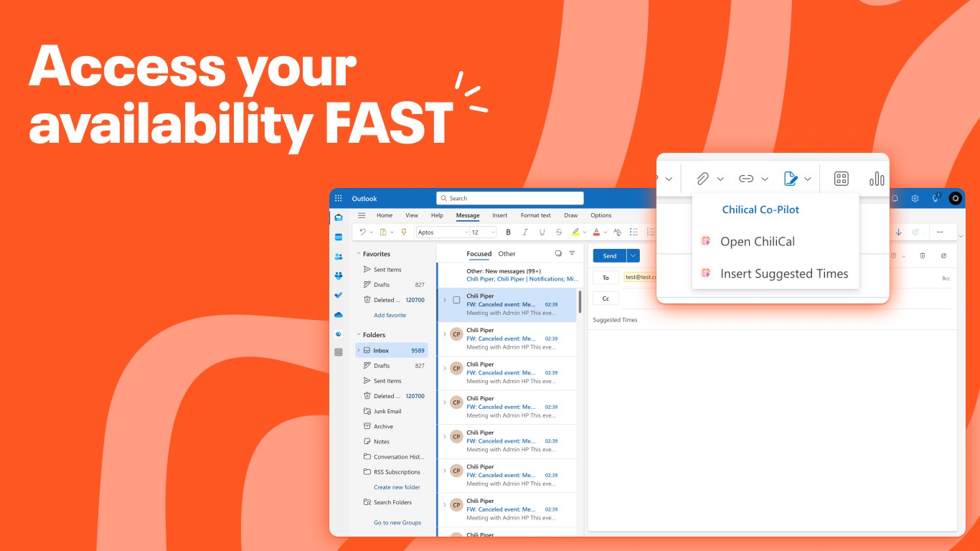The height and width of the screenshot is (551, 980).
Task: Toggle bold formatting
Action: pyautogui.click(x=509, y=232)
